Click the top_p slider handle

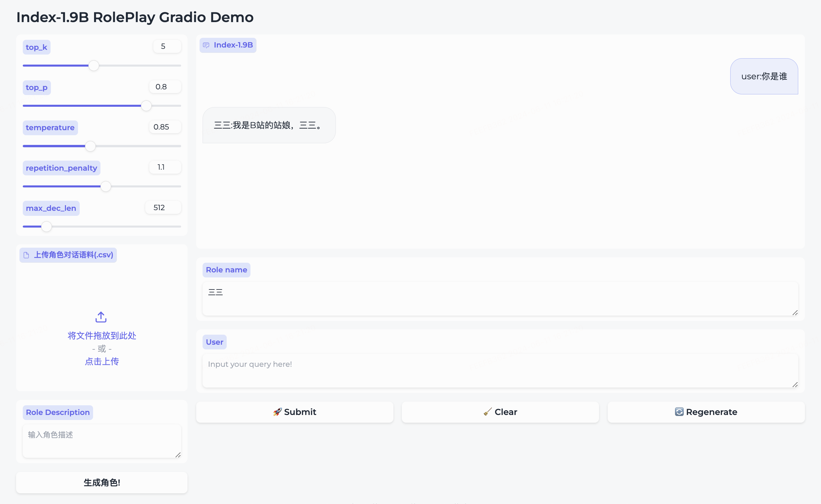(x=146, y=106)
